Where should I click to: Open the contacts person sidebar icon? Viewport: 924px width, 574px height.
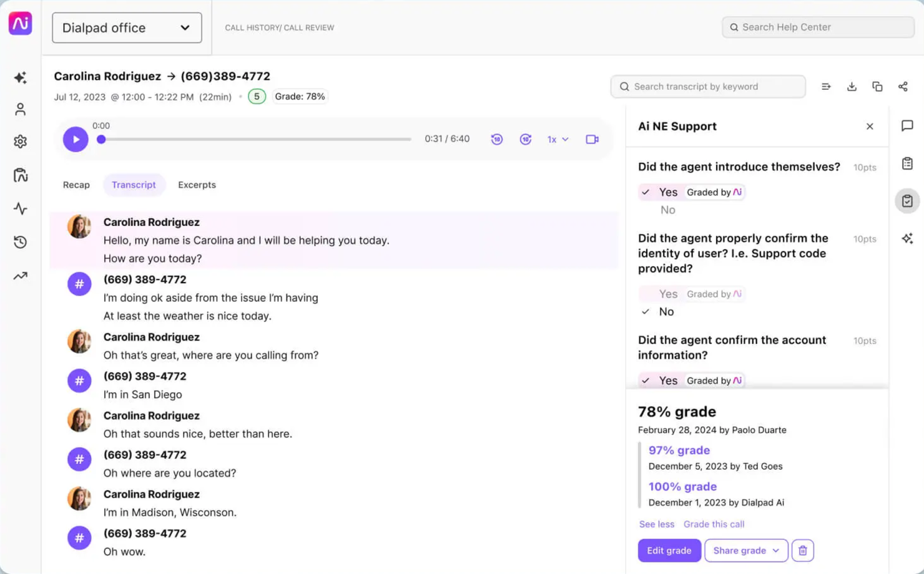click(x=20, y=110)
